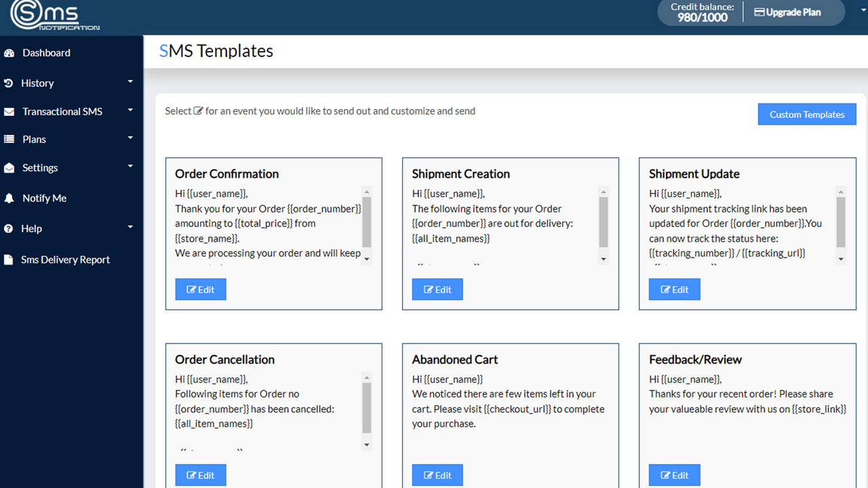Click the Abandoned Cart card title

pos(455,359)
